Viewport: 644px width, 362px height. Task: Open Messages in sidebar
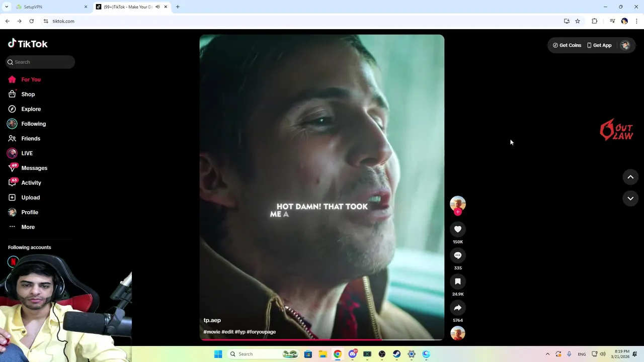[x=28, y=168]
